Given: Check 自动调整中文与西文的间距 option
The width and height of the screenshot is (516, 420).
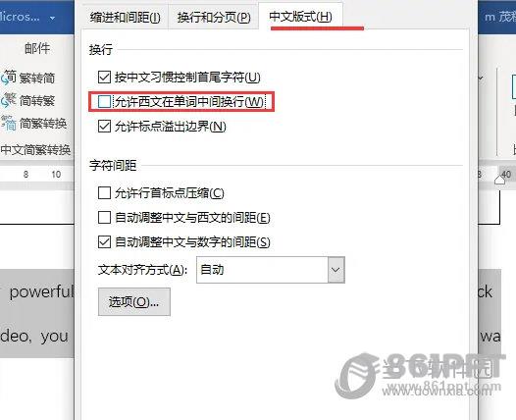Looking at the screenshot, I should [104, 217].
